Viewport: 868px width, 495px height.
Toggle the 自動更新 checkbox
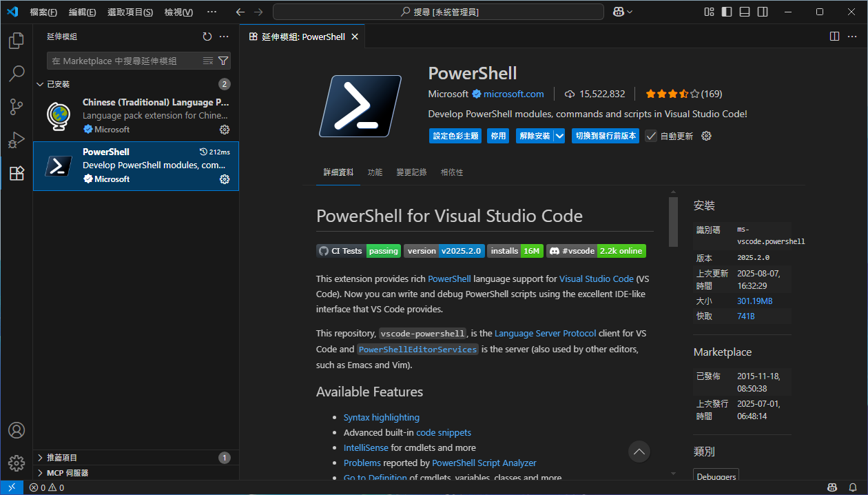(651, 136)
